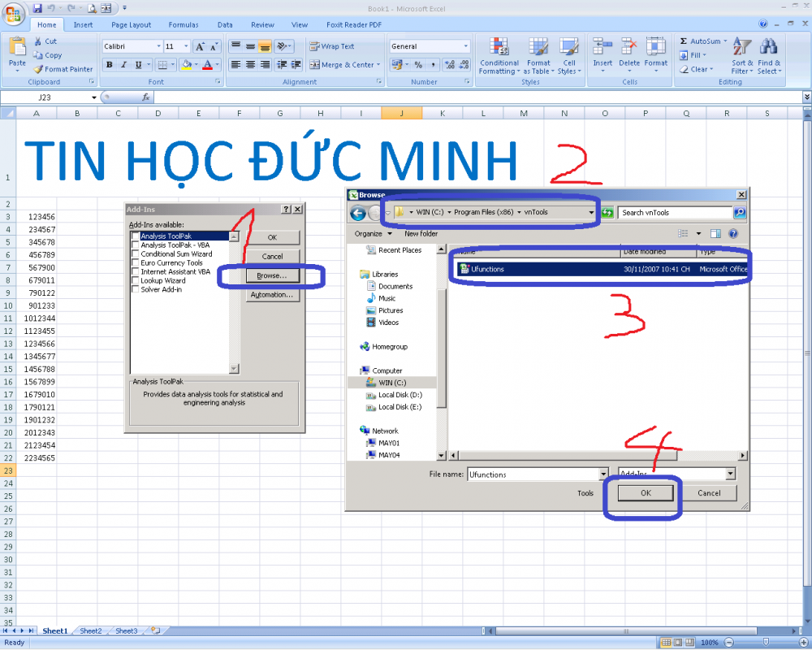The image size is (812, 650).
Task: Click the preview pane icon in Browse dialog
Action: click(x=715, y=234)
